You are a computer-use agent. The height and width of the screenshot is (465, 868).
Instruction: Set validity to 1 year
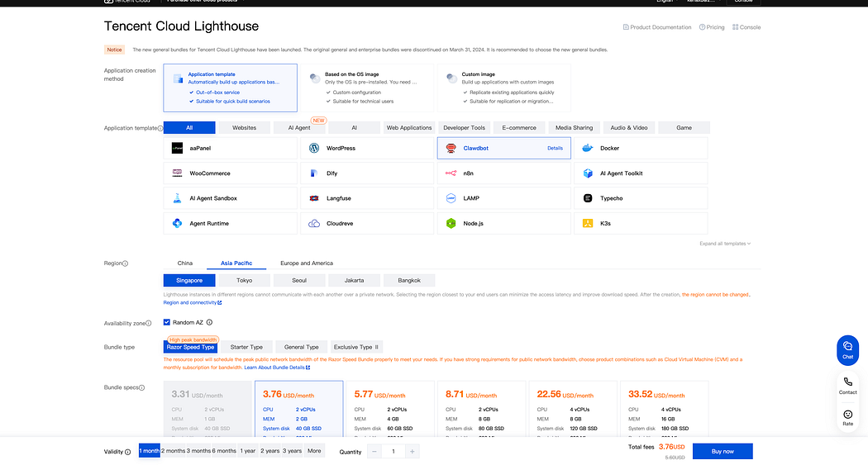(247, 451)
